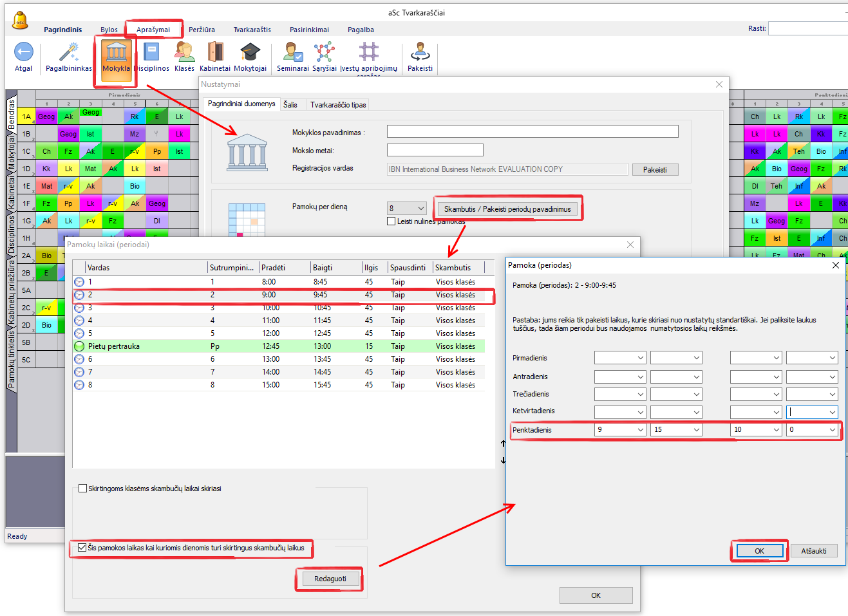
Task: Open Seminarai toolbar icon
Action: pos(293,53)
